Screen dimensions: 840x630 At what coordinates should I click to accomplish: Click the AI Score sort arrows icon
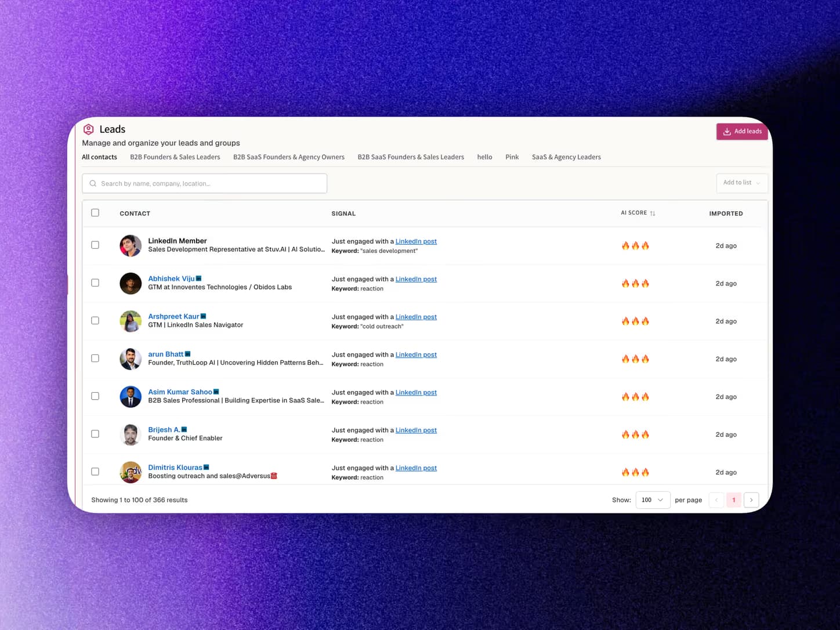(x=653, y=213)
